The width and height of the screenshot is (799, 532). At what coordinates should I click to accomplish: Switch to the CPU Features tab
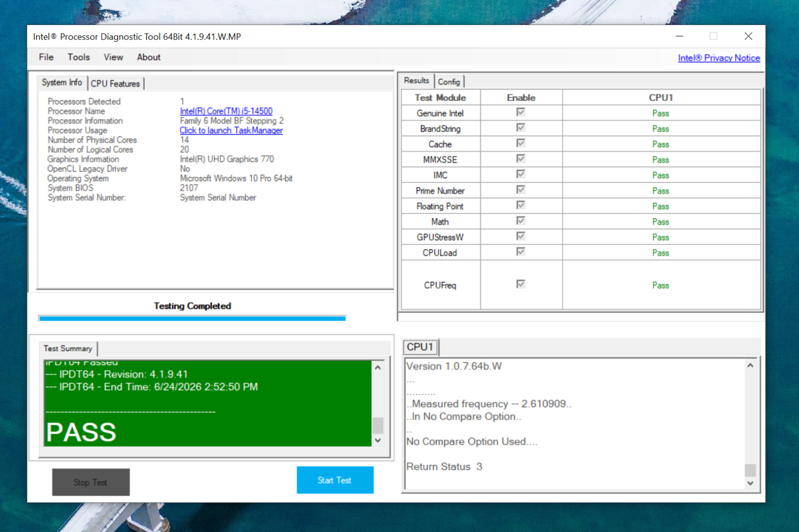pyautogui.click(x=115, y=83)
